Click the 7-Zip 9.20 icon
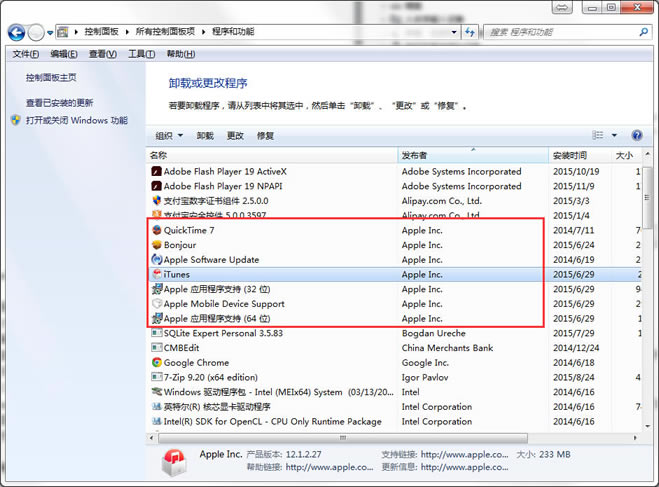 coord(157,377)
